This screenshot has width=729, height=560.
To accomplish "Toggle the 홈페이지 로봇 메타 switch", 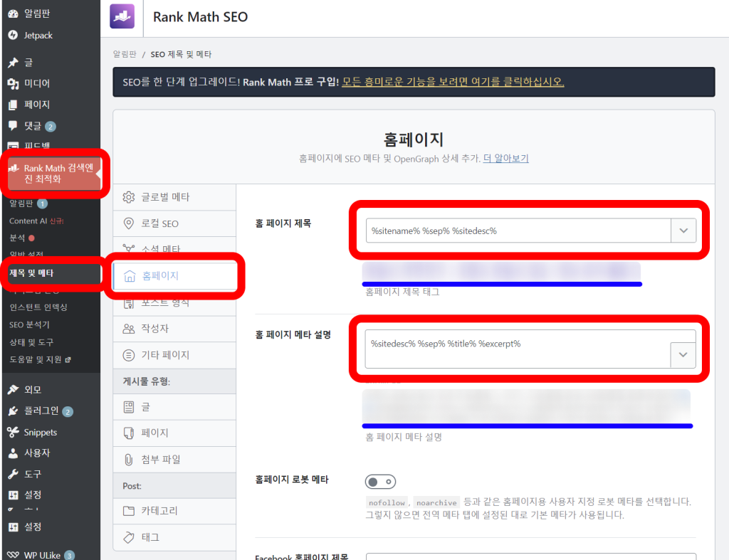I will click(x=380, y=482).
